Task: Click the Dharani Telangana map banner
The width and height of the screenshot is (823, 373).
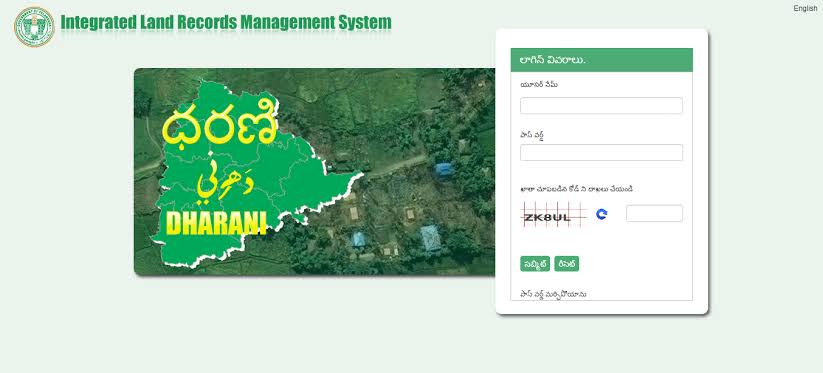Action: pyautogui.click(x=314, y=172)
